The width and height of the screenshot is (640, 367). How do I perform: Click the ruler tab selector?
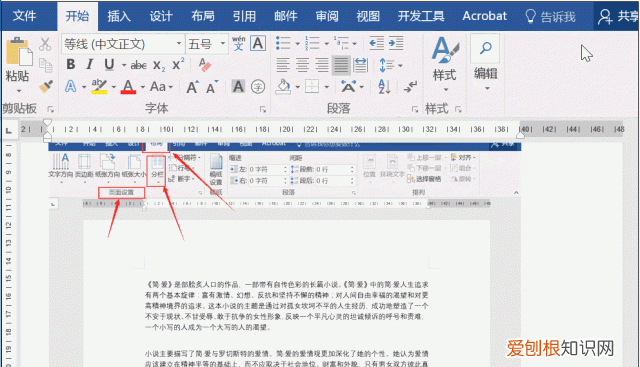(x=9, y=131)
